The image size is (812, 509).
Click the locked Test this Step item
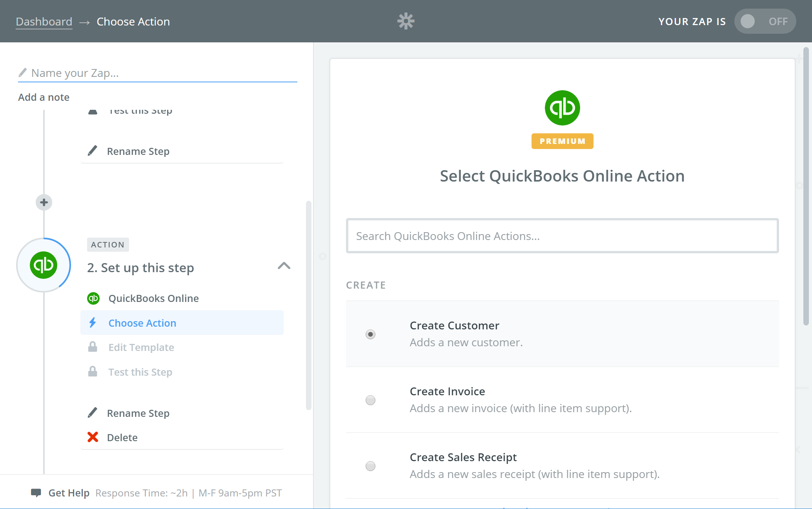pos(182,372)
